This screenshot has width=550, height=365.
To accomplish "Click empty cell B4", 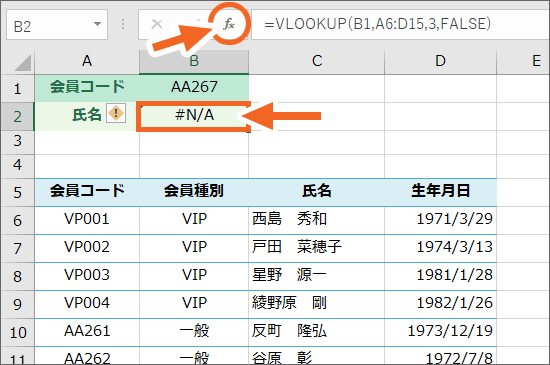I will pos(194,167).
